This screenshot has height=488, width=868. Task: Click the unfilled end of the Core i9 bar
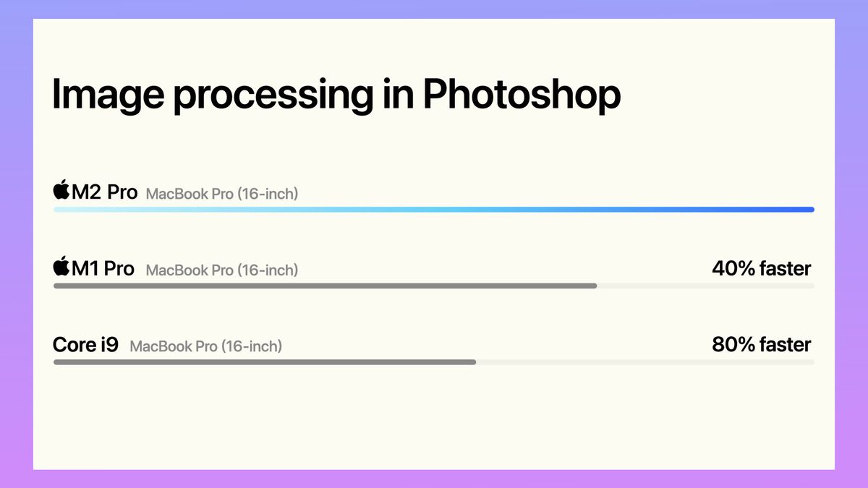(x=645, y=361)
